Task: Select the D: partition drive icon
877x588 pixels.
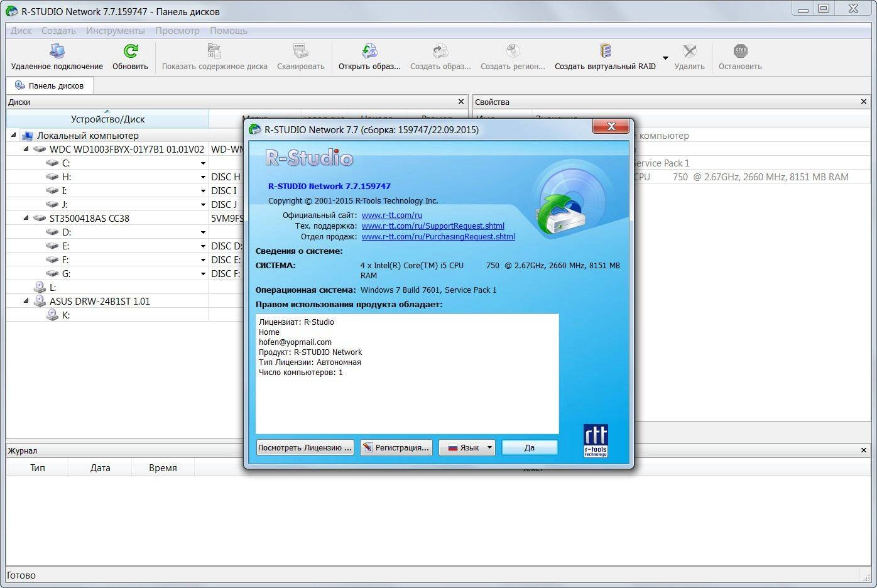Action: (x=52, y=232)
